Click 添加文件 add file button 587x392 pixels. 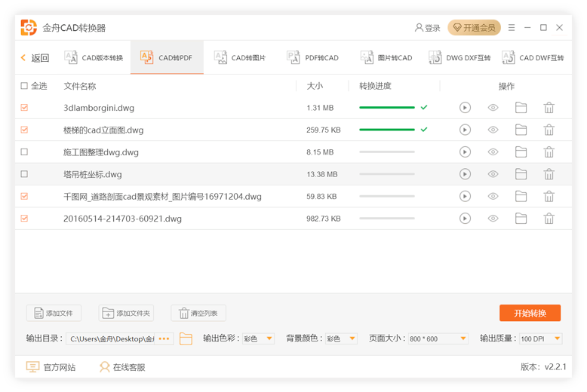pyautogui.click(x=54, y=313)
